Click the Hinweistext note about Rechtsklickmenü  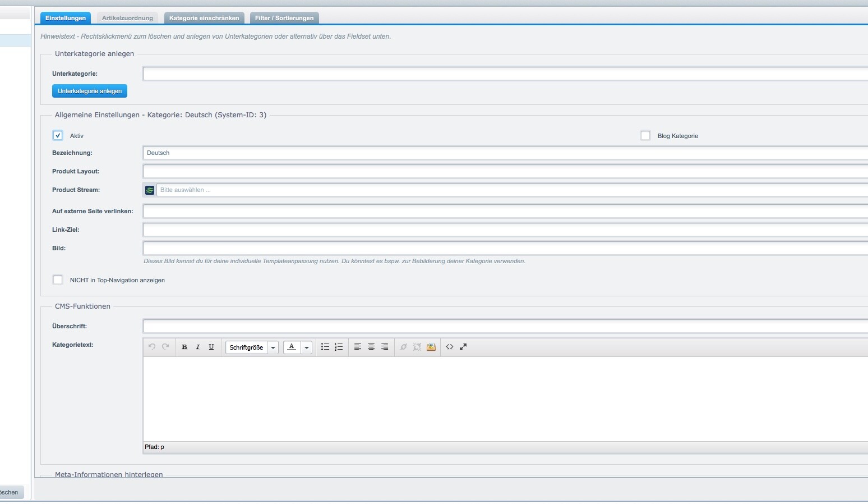tap(216, 36)
